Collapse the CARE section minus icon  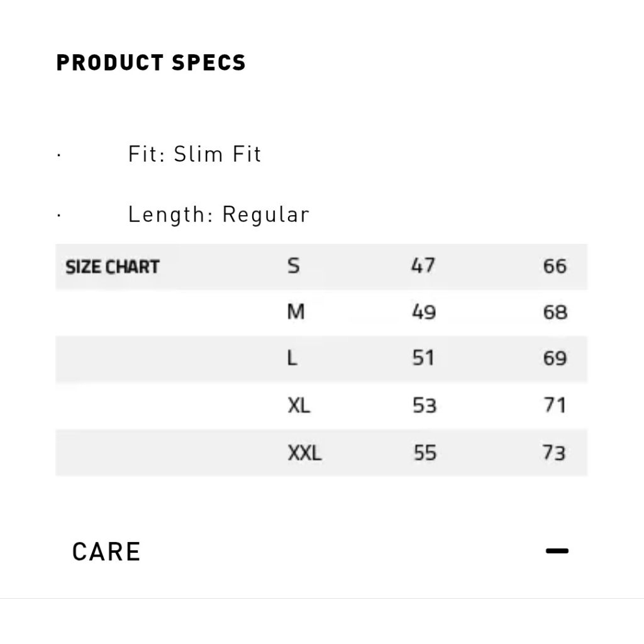[x=557, y=551]
